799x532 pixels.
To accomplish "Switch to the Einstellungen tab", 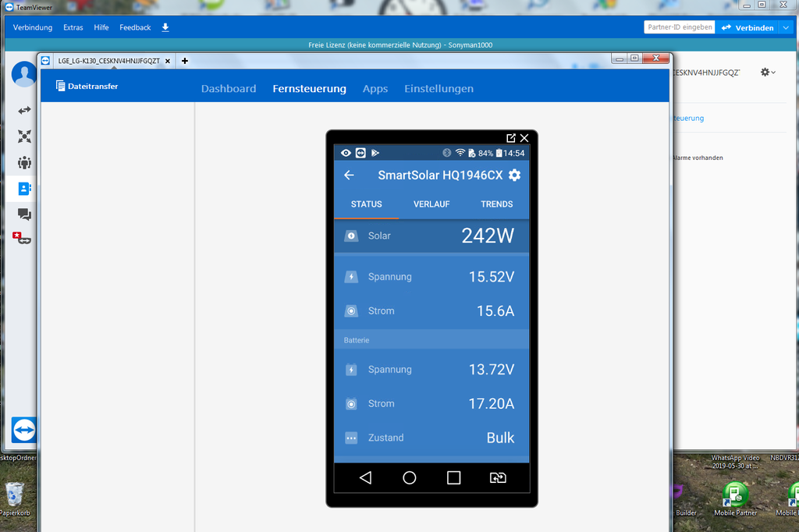I will pos(439,89).
